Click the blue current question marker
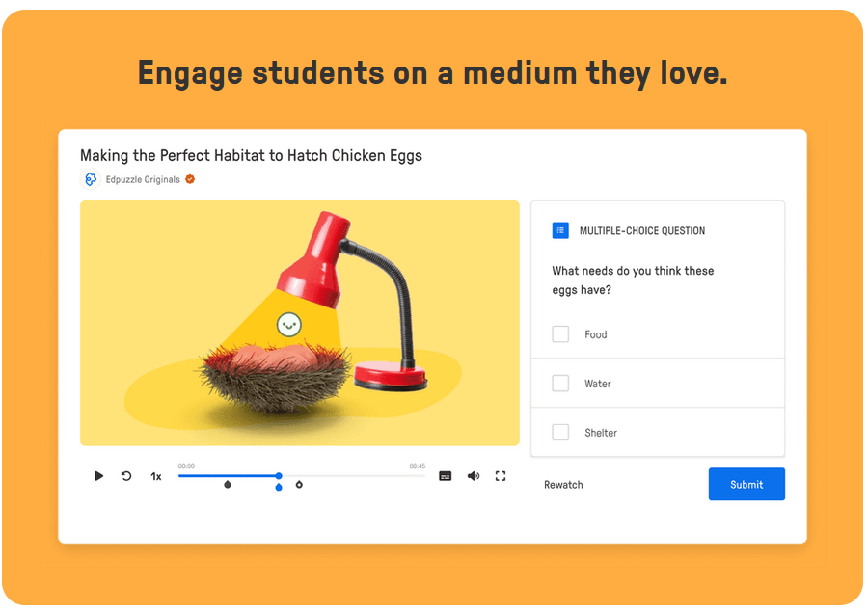This screenshot has width=868, height=612. [x=279, y=487]
